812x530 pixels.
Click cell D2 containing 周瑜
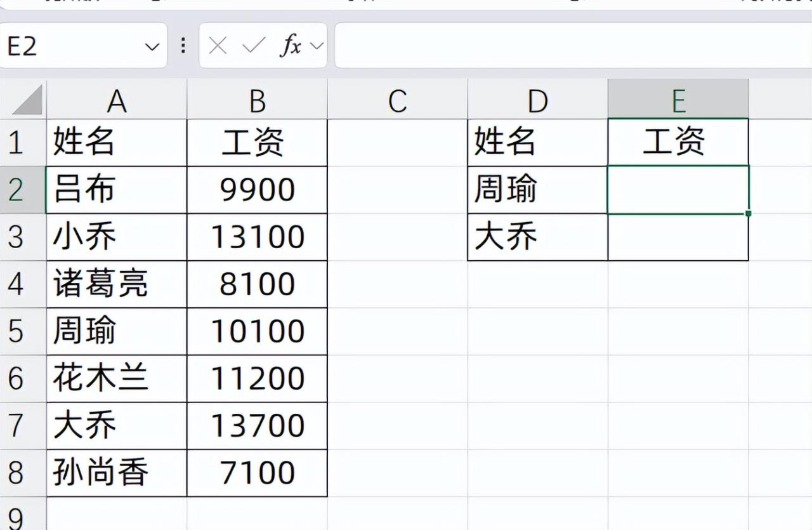(537, 190)
